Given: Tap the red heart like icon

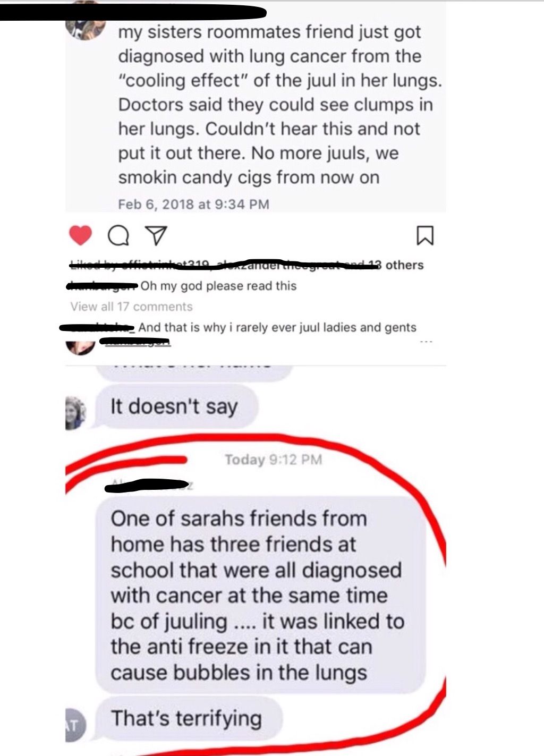Looking at the screenshot, I should (x=81, y=235).
